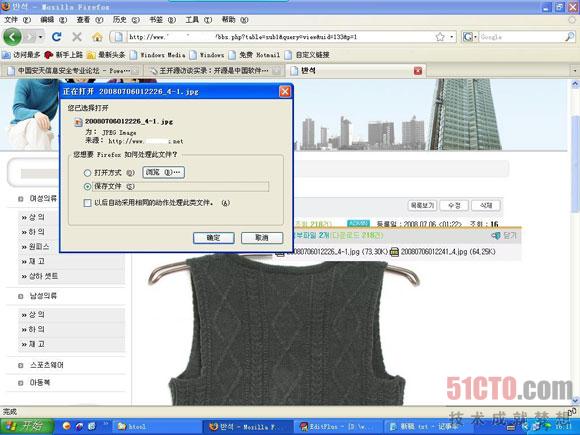Reload the page with the refresh icon

coord(57,37)
